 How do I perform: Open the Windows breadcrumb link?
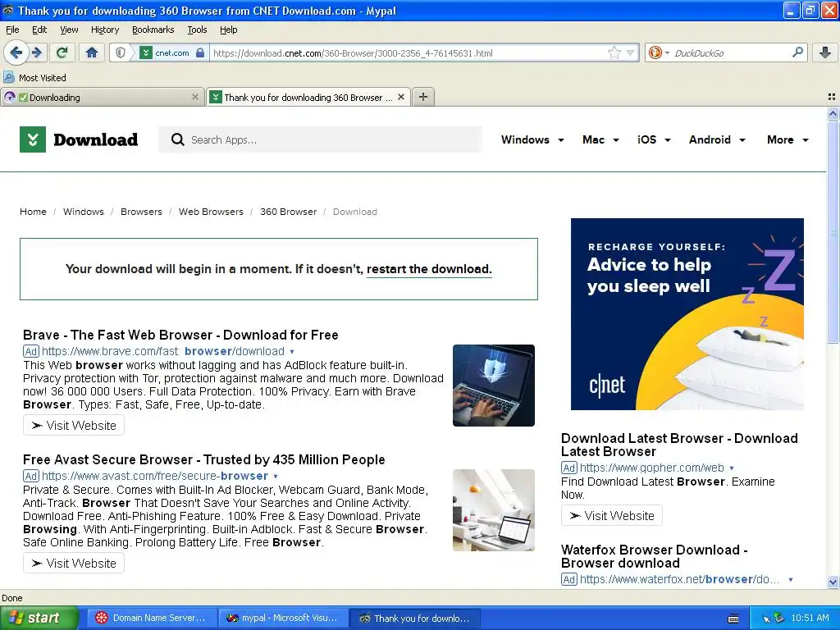(84, 212)
